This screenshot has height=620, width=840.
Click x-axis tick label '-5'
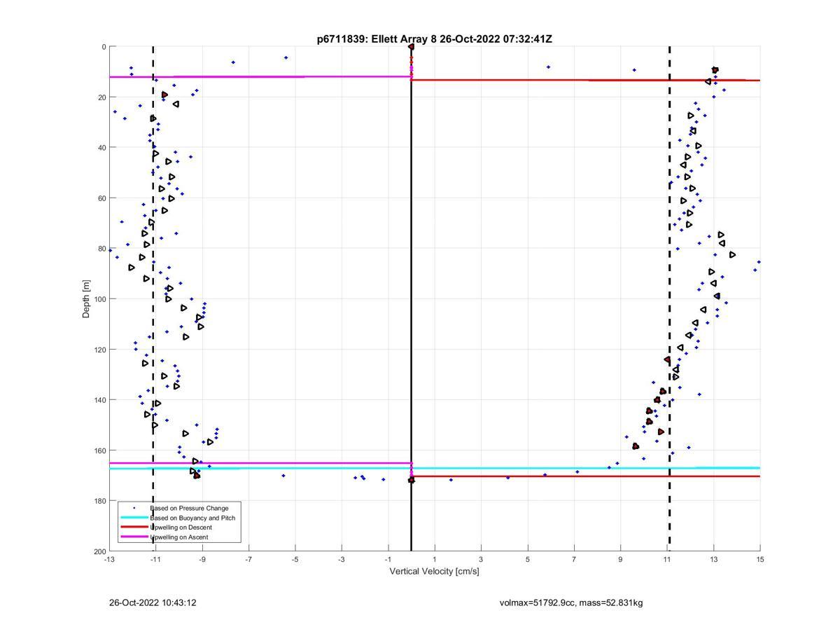pyautogui.click(x=295, y=560)
